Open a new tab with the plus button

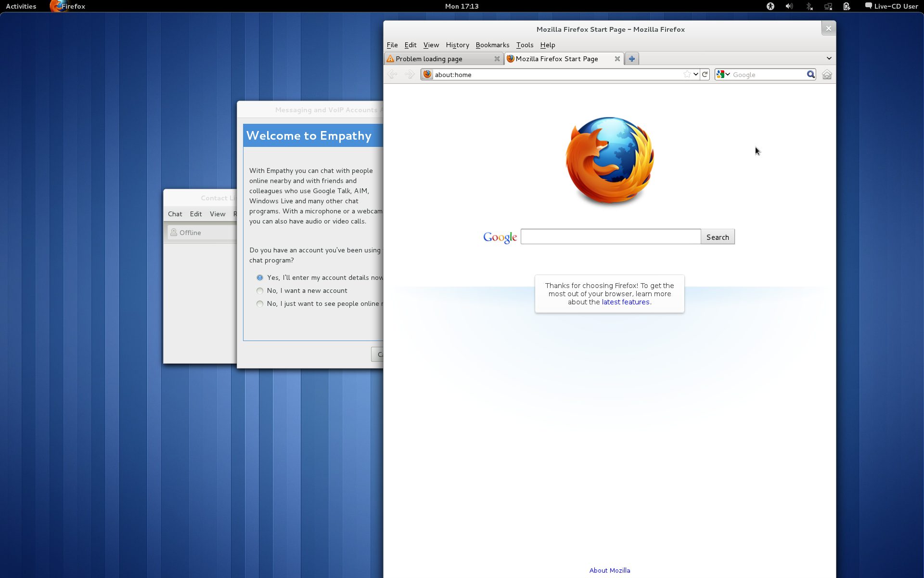[632, 59]
